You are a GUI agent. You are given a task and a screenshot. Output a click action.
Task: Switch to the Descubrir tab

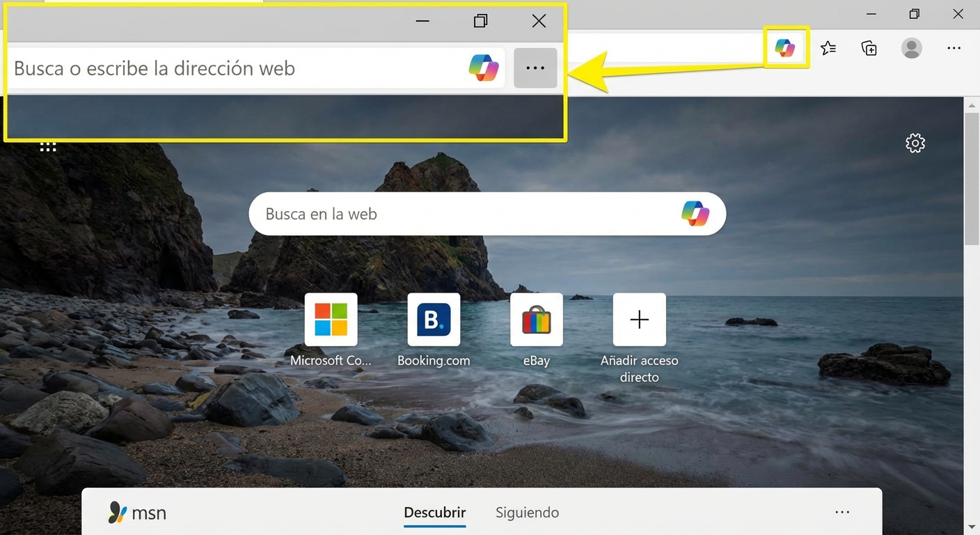point(434,512)
